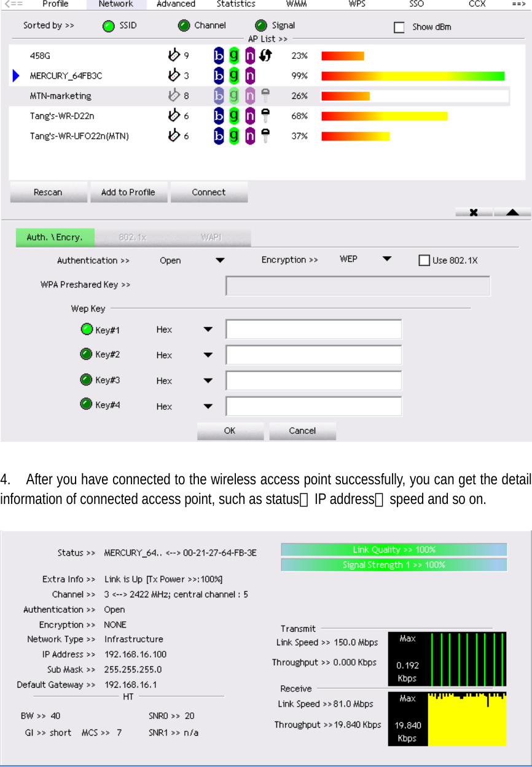Click Add to Profile
The height and width of the screenshot is (767, 532).
pyautogui.click(x=129, y=192)
